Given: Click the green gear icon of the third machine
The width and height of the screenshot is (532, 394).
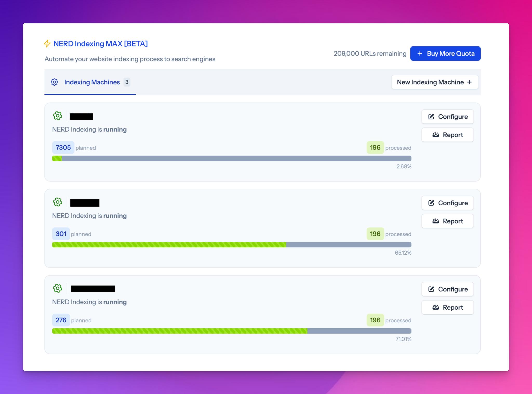Looking at the screenshot, I should pyautogui.click(x=58, y=288).
